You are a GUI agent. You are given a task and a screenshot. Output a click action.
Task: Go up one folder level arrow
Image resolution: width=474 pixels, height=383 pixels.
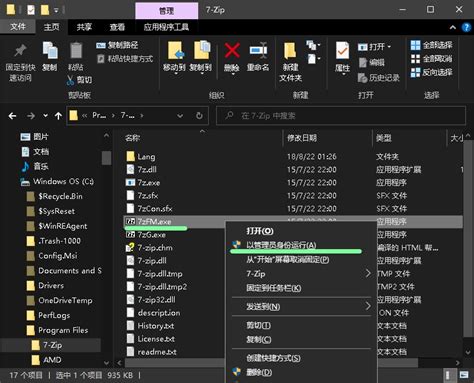pyautogui.click(x=58, y=116)
